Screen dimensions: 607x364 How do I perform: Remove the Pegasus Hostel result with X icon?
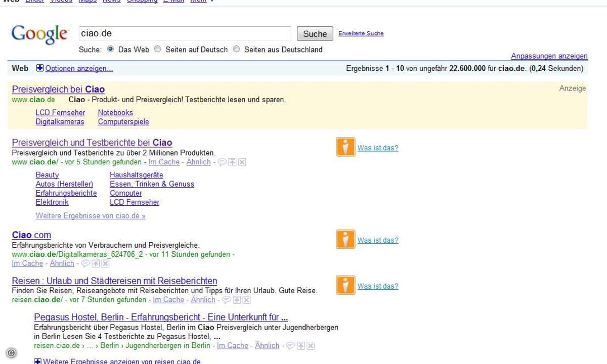pyautogui.click(x=311, y=346)
